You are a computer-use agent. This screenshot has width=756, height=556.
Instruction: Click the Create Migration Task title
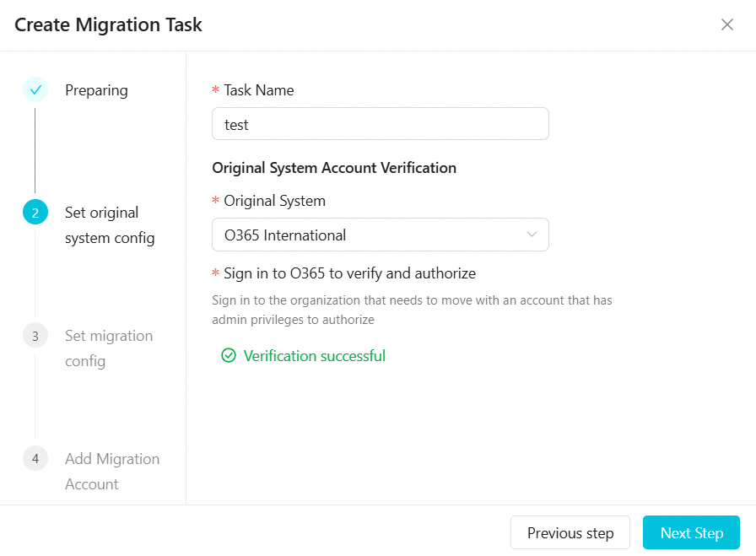click(x=108, y=24)
